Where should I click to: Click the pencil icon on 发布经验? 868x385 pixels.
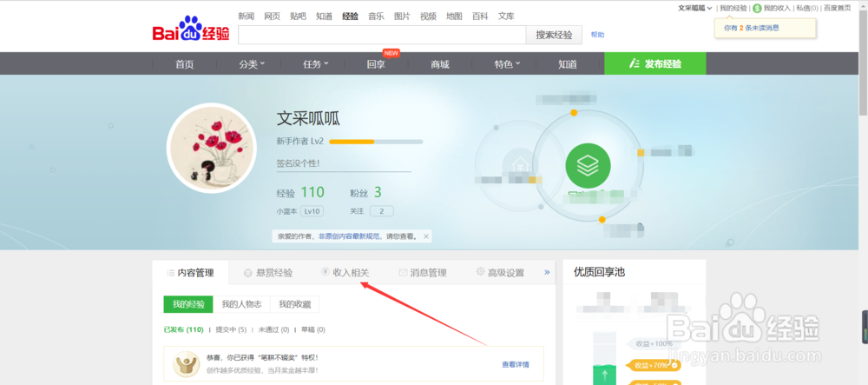[x=635, y=63]
